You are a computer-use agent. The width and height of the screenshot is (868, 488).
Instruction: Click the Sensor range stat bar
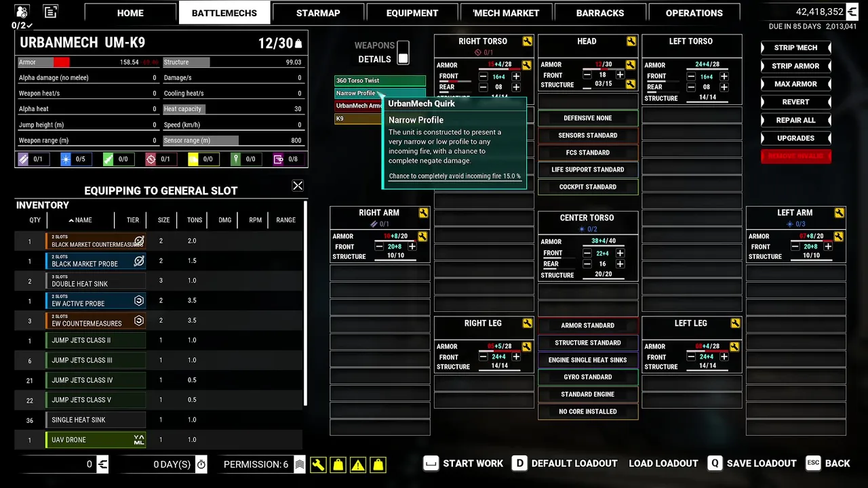233,140
